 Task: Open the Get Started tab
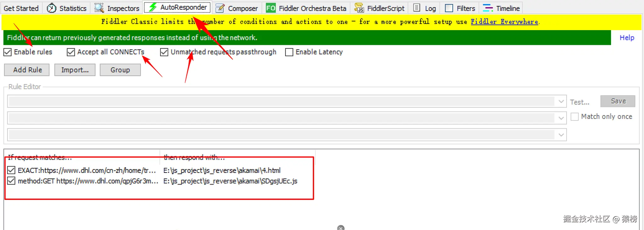21,8
